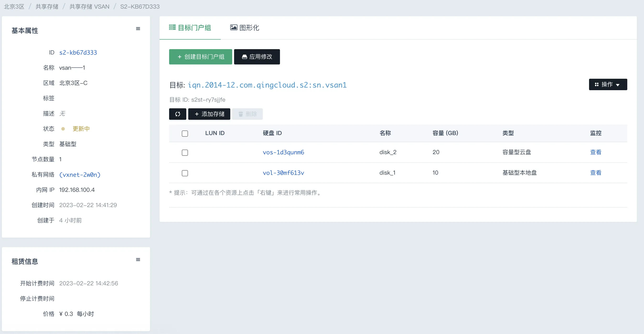This screenshot has height=334, width=644.
Task: Click the internal IP 192.168.100.4
Action: coord(77,190)
